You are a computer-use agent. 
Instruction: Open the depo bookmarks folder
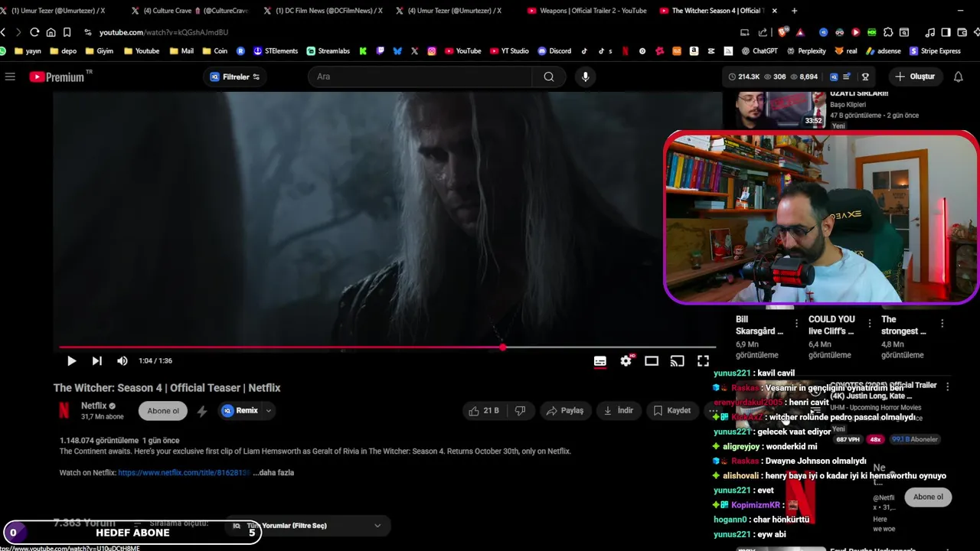click(62, 51)
